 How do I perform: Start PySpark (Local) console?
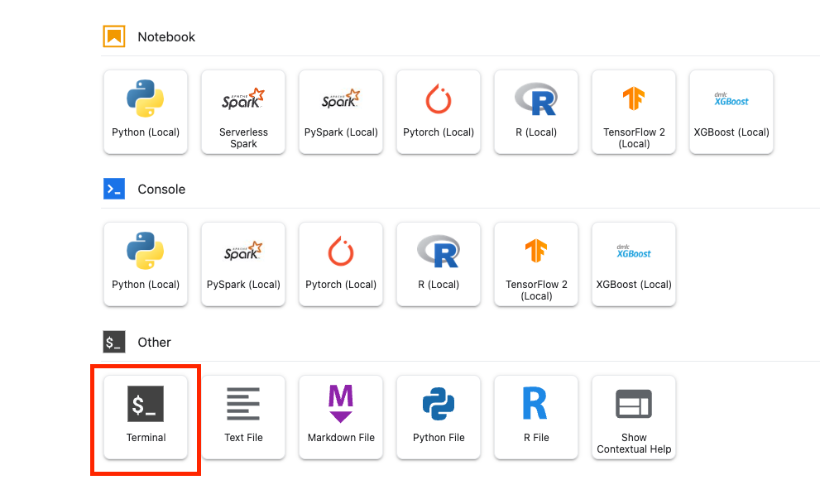(x=243, y=264)
